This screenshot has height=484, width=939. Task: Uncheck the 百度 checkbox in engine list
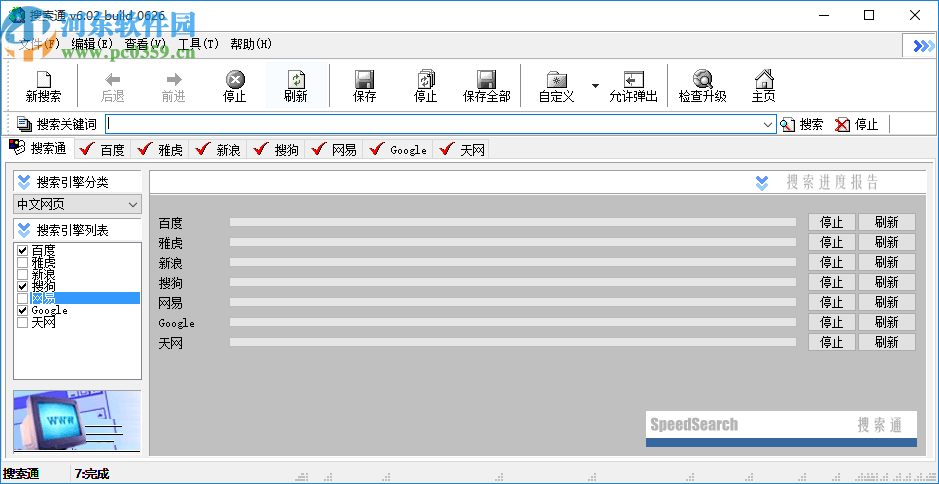point(22,251)
